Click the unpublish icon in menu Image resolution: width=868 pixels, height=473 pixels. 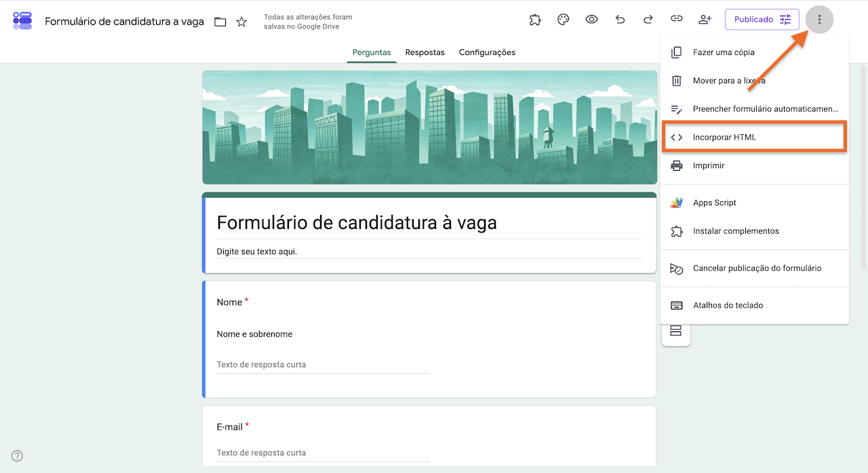pyautogui.click(x=676, y=268)
